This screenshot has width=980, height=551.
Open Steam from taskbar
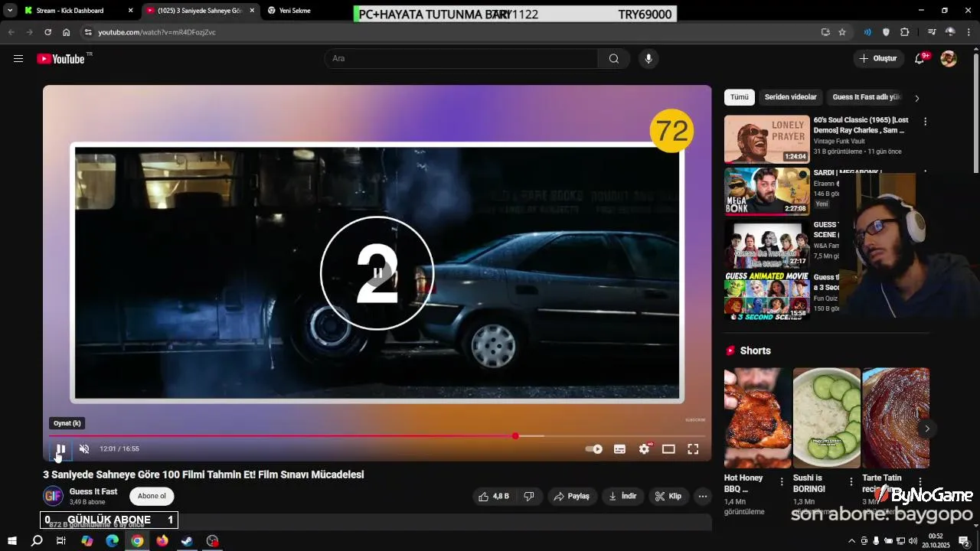187,541
